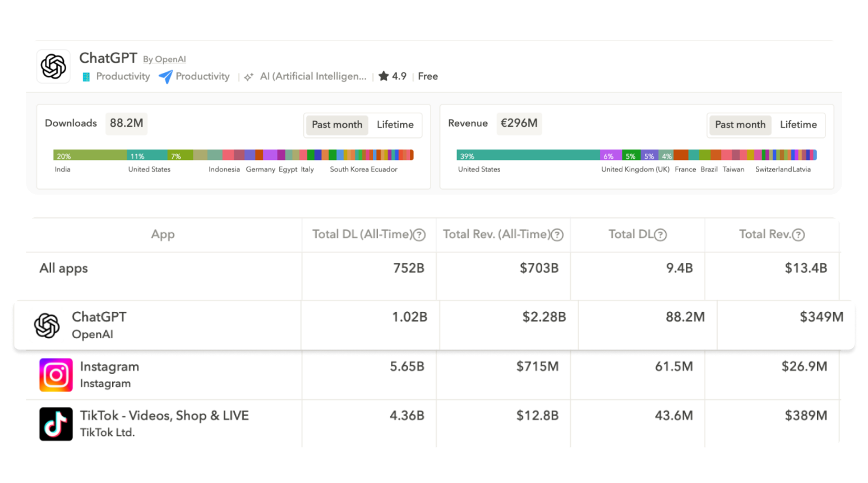Click United States 39% revenue bar segment
The height and width of the screenshot is (483, 868).
coord(528,155)
